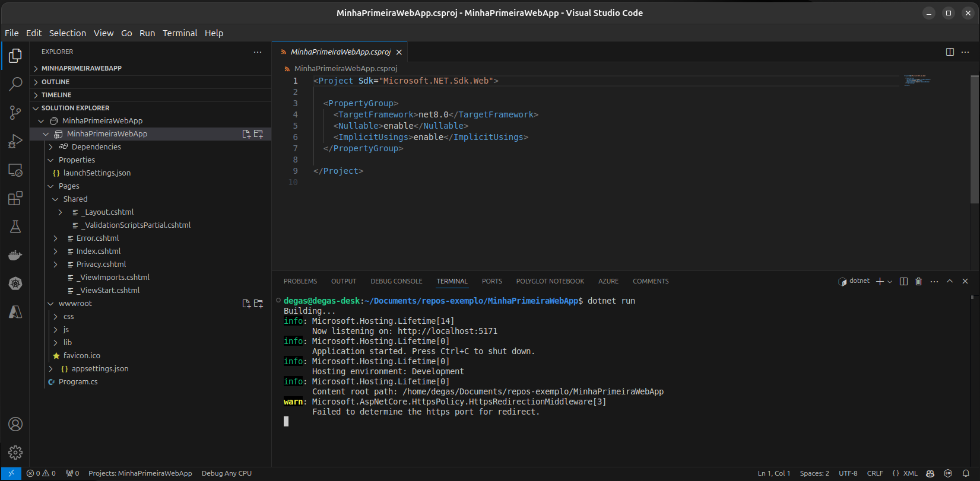Open the Search view icon
Viewport: 980px width, 481px height.
tap(15, 84)
